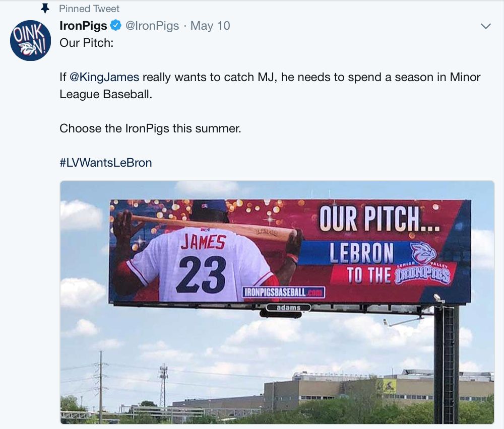Click the JAMES 23 jersey in photo
This screenshot has width=504, height=429.
point(203,262)
